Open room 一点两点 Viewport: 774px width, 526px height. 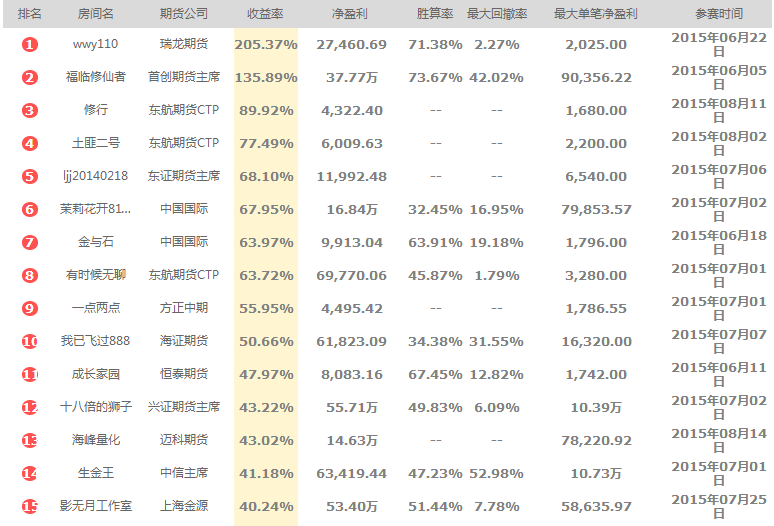click(96, 308)
